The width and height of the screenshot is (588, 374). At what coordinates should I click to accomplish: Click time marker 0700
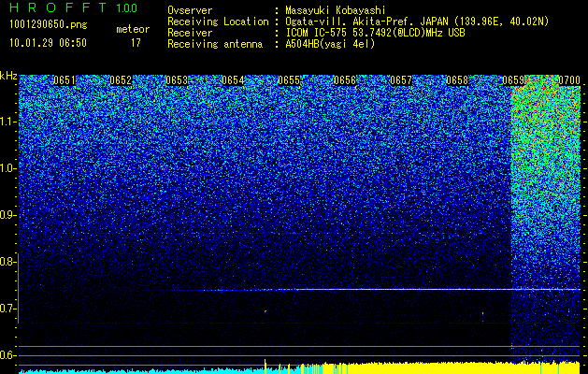569,80
